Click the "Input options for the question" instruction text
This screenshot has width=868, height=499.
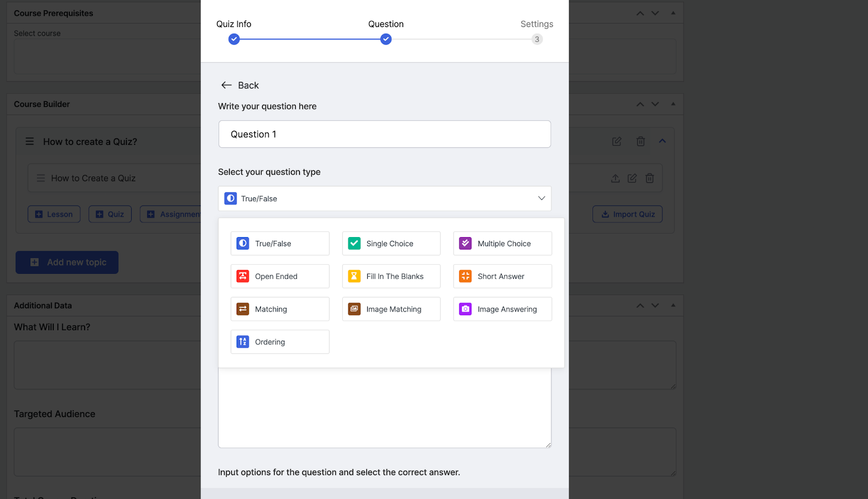[x=339, y=472]
